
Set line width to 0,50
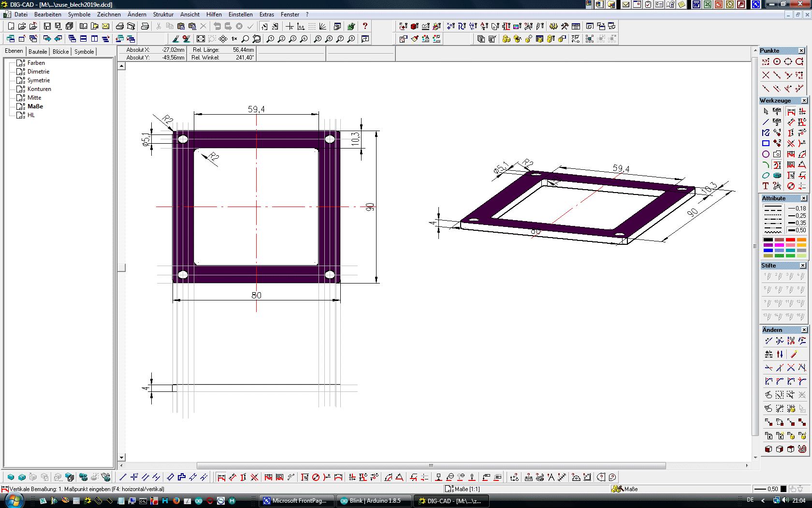click(x=797, y=230)
